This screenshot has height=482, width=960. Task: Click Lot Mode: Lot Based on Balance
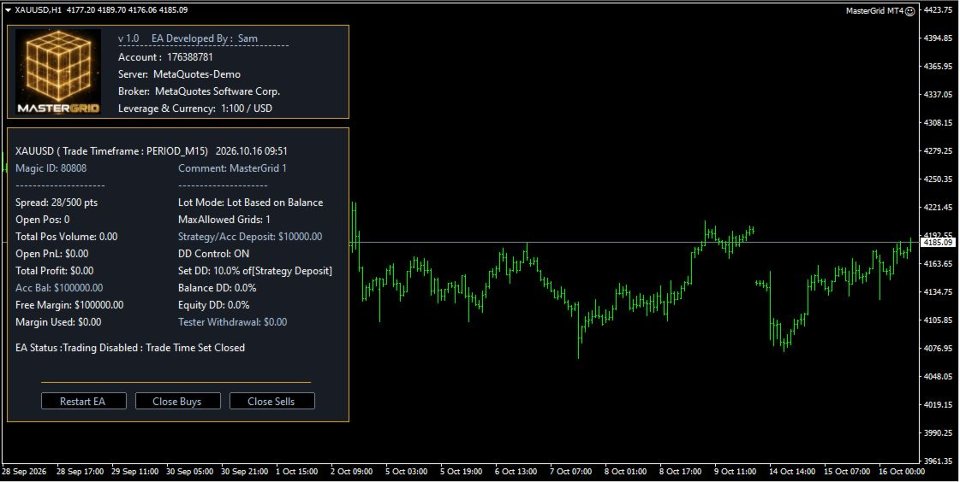pos(250,202)
